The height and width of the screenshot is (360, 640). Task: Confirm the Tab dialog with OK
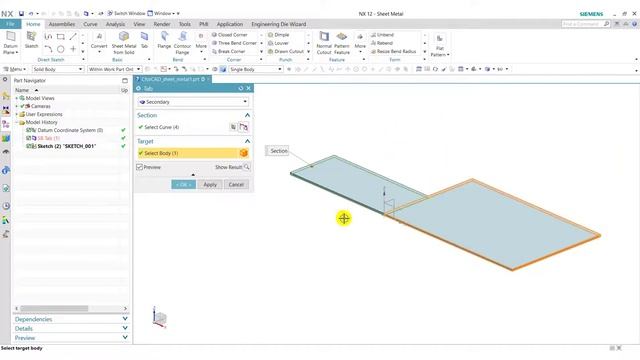pyautogui.click(x=184, y=184)
